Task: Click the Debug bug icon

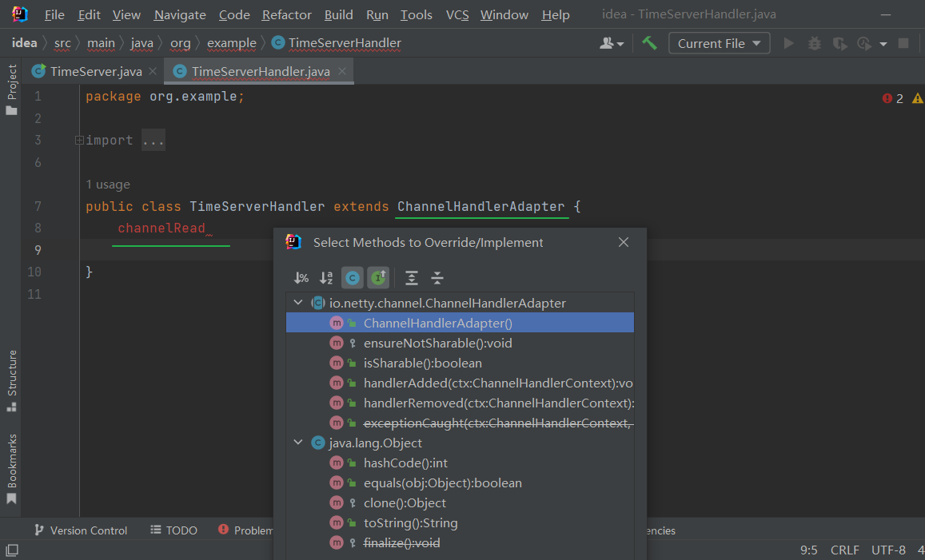Action: (814, 43)
